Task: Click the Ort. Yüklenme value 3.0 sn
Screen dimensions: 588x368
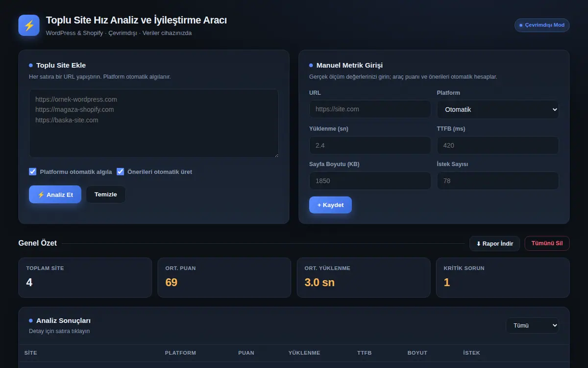Action: (319, 283)
